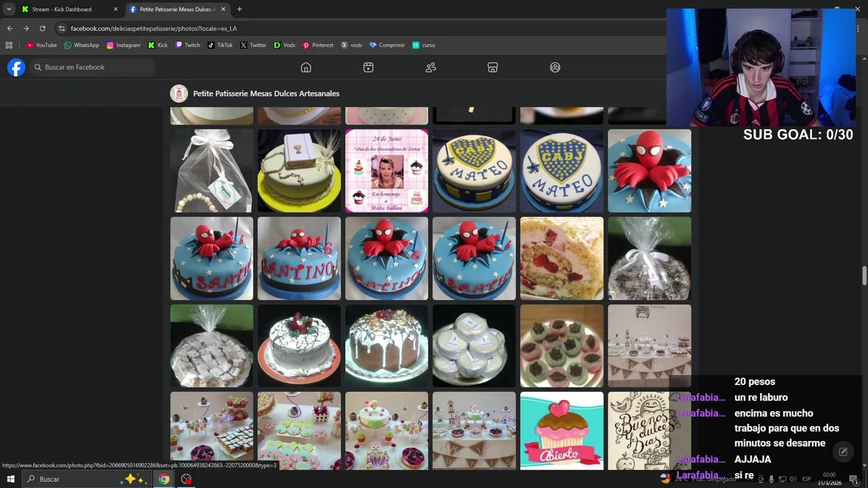Click the browser Forward arrow
Screen dimensions: 868x488
tap(26, 28)
